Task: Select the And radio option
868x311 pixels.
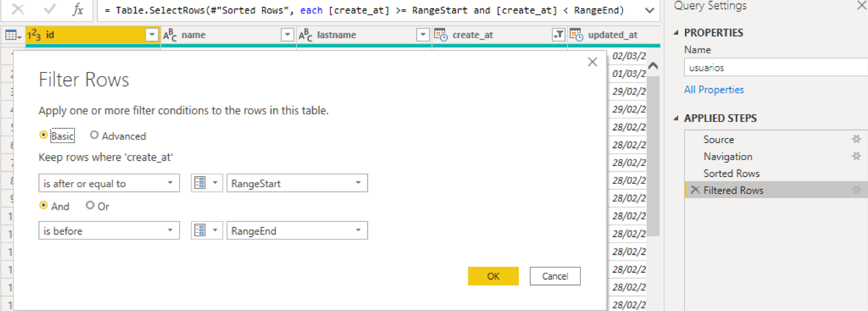Action: point(44,206)
